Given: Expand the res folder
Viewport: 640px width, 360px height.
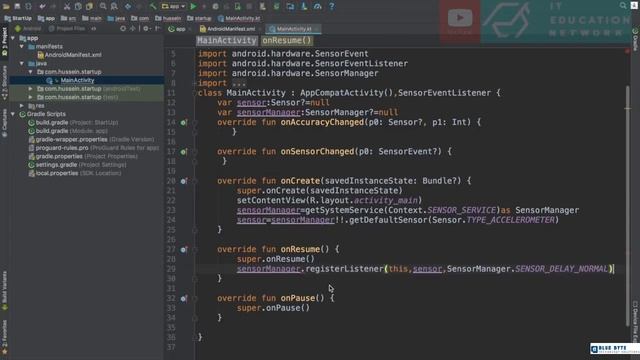Looking at the screenshot, I should coord(22,106).
